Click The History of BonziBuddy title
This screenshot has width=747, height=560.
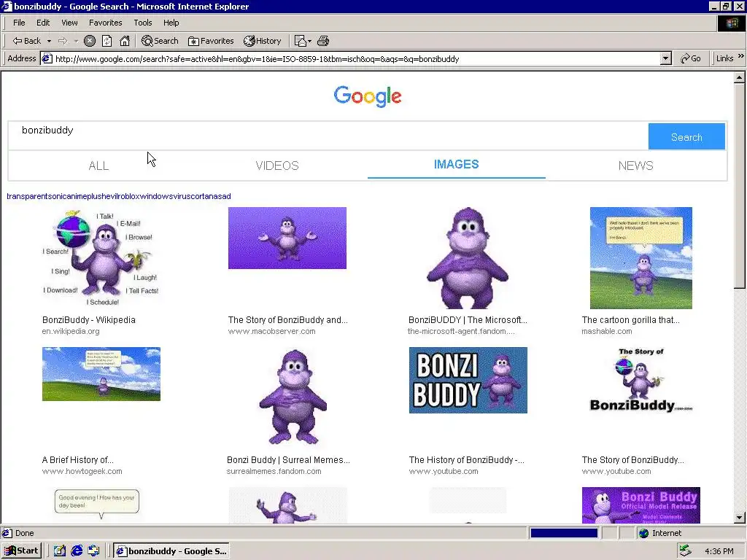(x=466, y=460)
